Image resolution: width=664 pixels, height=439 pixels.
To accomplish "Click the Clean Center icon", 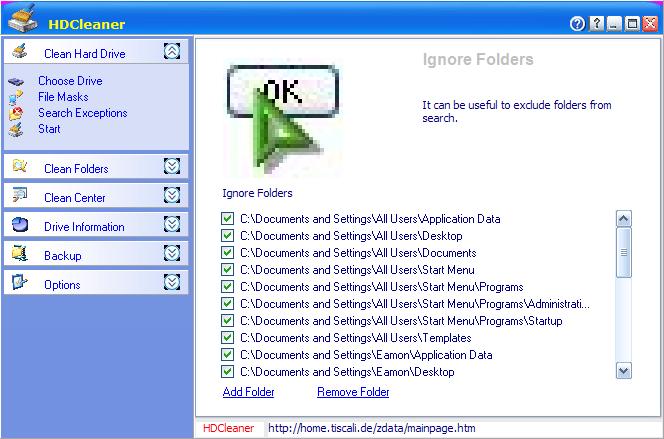I will coord(19,195).
